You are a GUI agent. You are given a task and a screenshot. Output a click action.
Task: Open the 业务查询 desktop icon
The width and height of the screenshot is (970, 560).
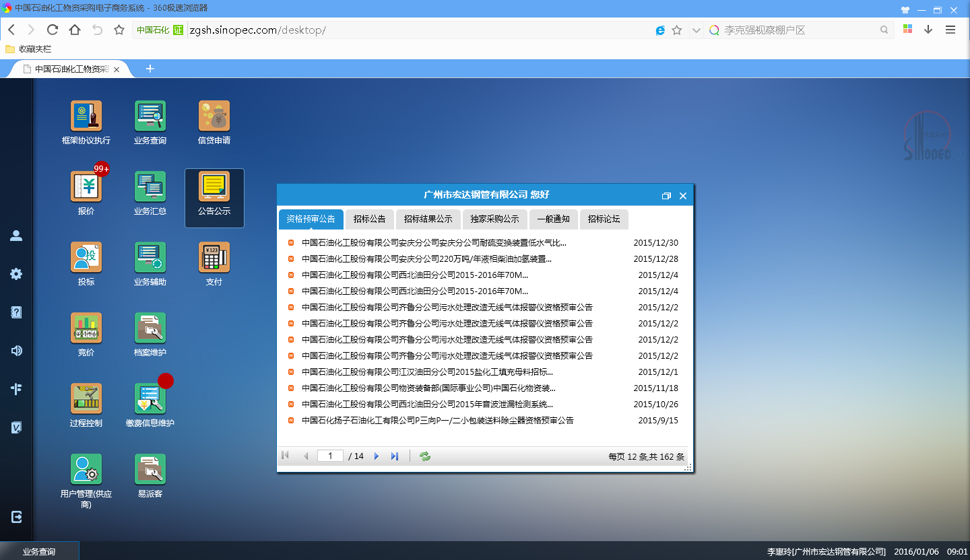(x=150, y=116)
